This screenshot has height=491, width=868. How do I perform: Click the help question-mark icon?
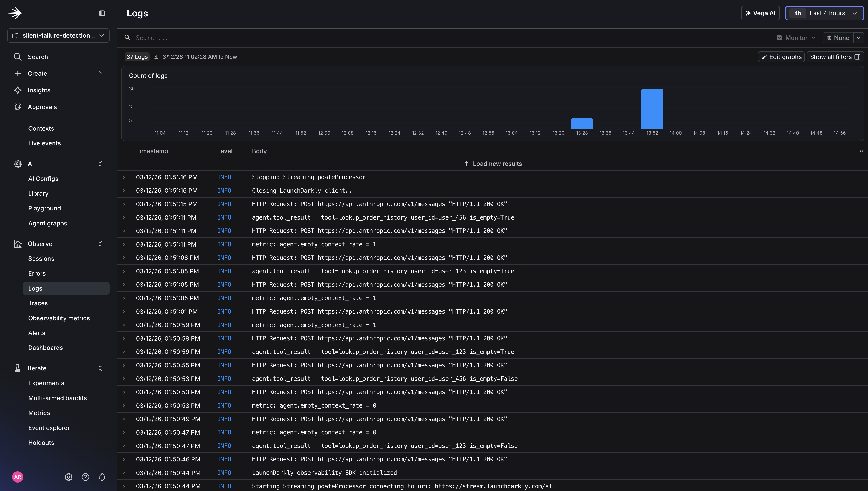85,477
